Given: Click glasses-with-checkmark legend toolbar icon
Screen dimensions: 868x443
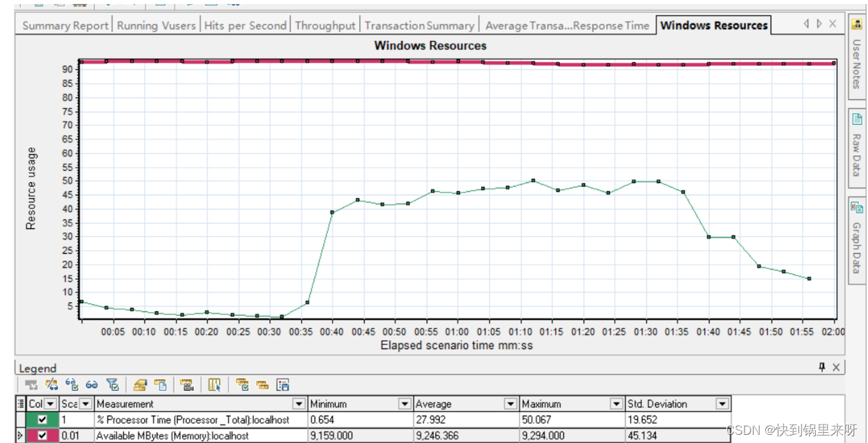Looking at the screenshot, I should [x=71, y=385].
